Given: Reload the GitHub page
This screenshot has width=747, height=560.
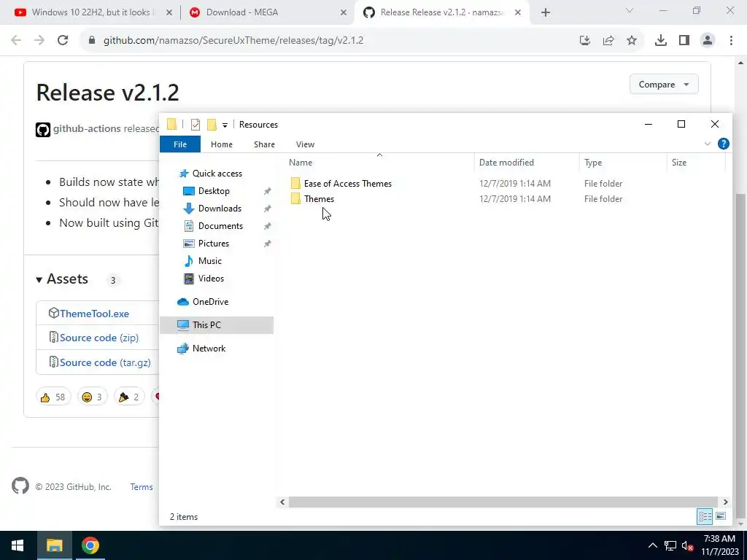Looking at the screenshot, I should [63, 41].
